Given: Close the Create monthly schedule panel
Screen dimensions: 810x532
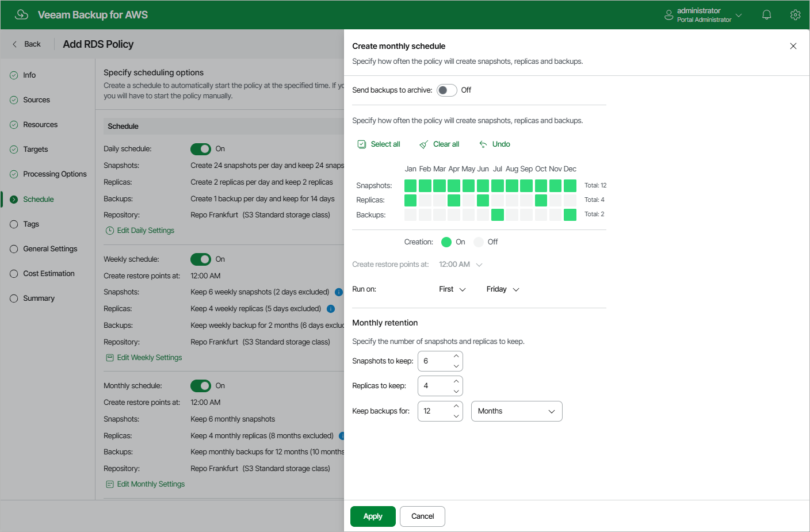Looking at the screenshot, I should point(793,46).
